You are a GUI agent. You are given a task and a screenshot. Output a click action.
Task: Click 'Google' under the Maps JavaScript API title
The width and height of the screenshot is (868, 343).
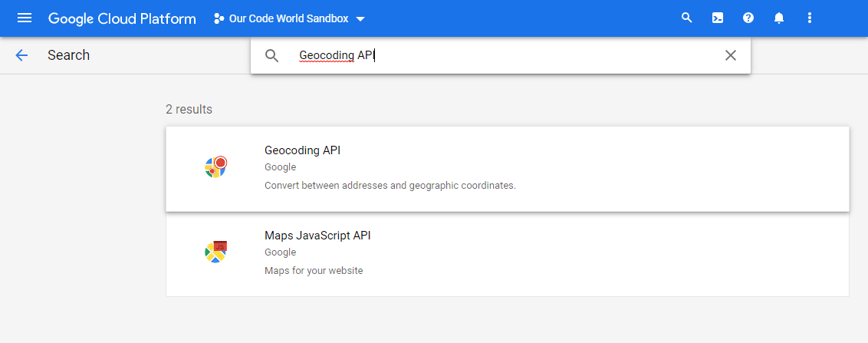(x=280, y=252)
